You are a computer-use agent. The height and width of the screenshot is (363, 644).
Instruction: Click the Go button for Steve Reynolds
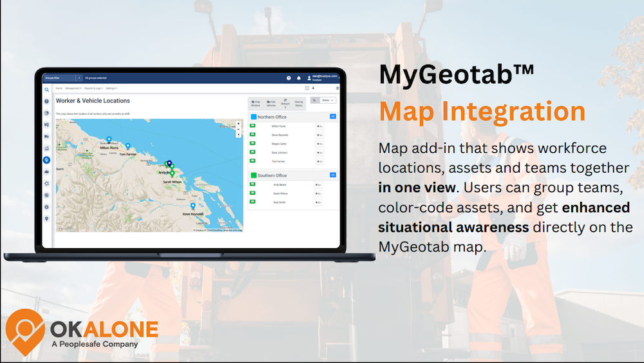pos(319,135)
